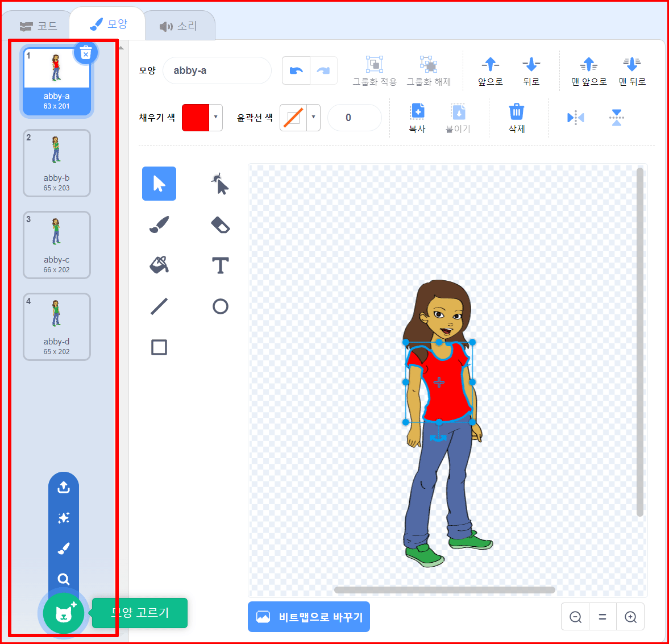This screenshot has height=644, width=669.
Task: Select the abby-b costume thumbnail
Action: tap(57, 163)
